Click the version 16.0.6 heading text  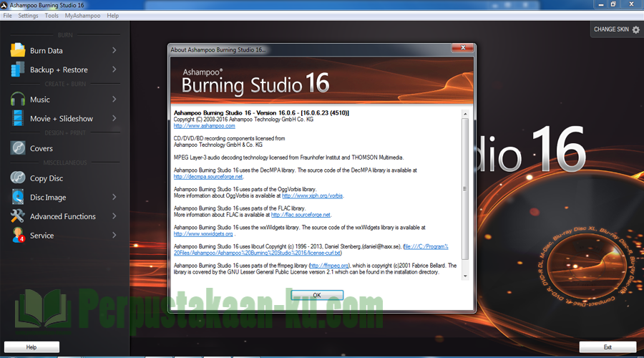(x=261, y=112)
